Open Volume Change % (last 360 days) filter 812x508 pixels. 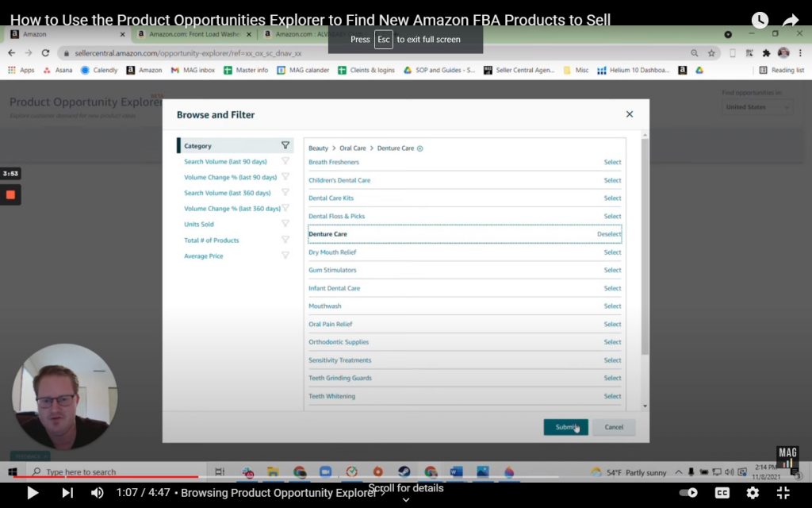[232, 209]
